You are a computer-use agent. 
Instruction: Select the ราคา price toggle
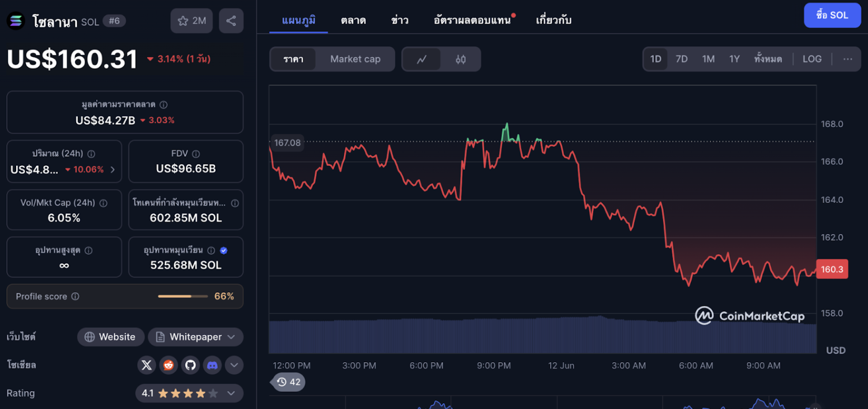point(293,59)
